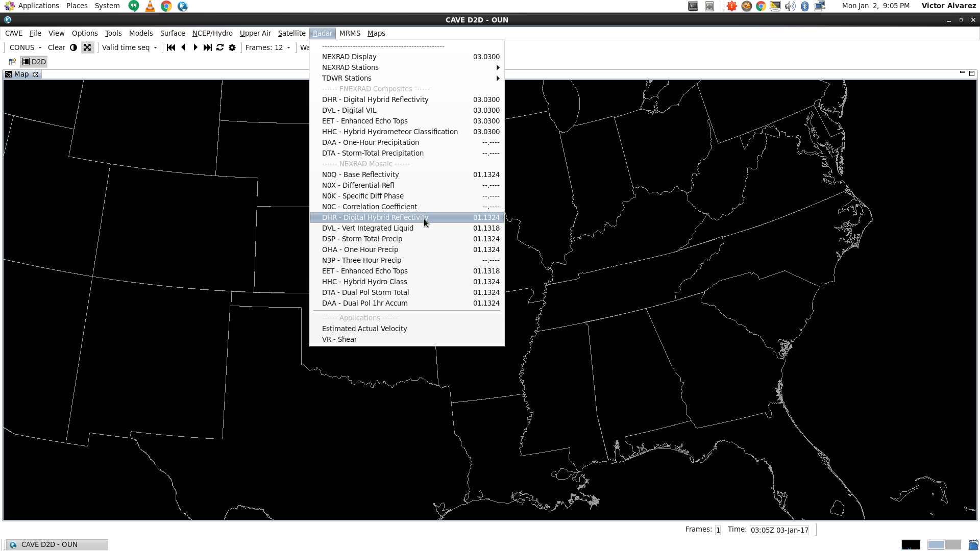Click the Clear button
980x551 pixels.
pyautogui.click(x=56, y=47)
